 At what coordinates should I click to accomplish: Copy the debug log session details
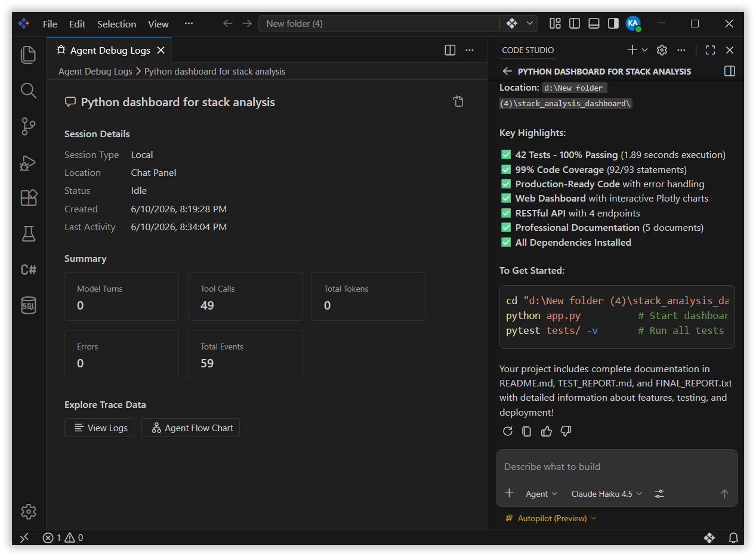[458, 101]
